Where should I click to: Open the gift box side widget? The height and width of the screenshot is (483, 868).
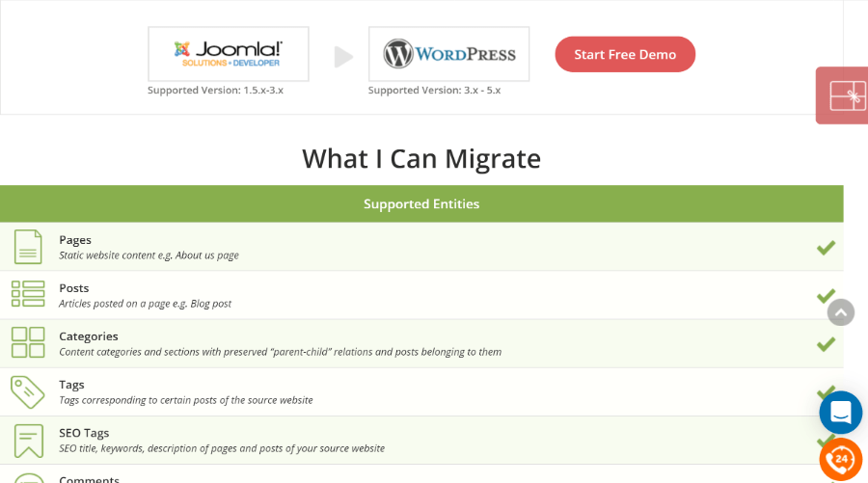pos(842,95)
